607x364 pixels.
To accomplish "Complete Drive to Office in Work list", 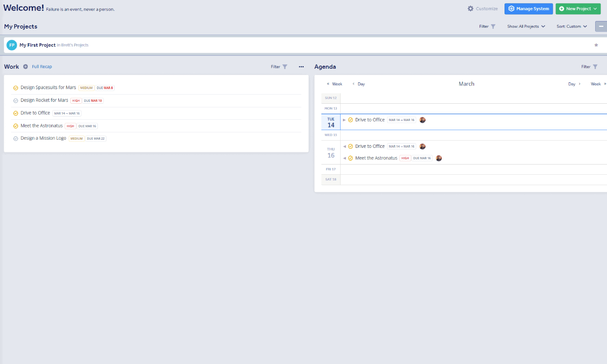I will (x=15, y=113).
